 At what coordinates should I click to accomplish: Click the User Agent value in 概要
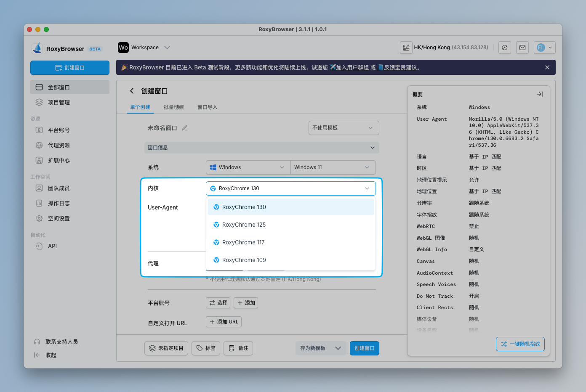click(x=504, y=132)
